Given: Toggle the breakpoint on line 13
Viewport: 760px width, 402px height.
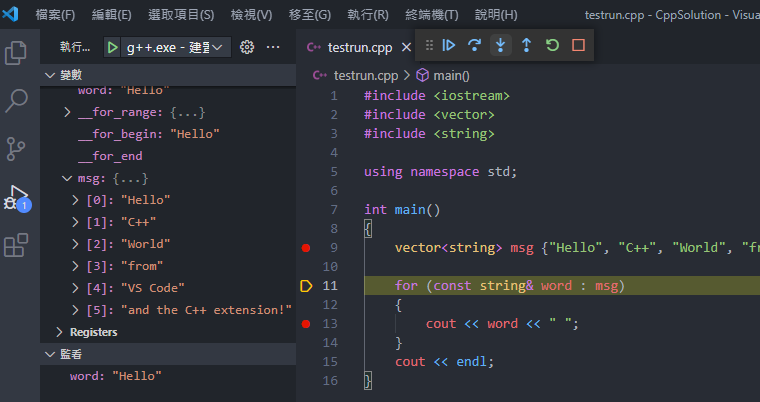Looking at the screenshot, I should [306, 324].
